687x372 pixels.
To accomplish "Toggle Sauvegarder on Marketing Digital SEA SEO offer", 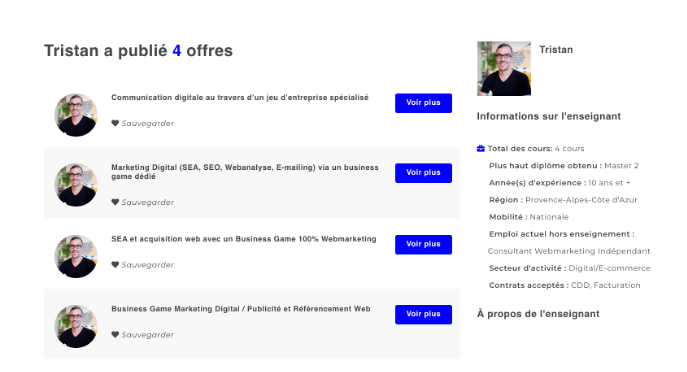I will [143, 202].
